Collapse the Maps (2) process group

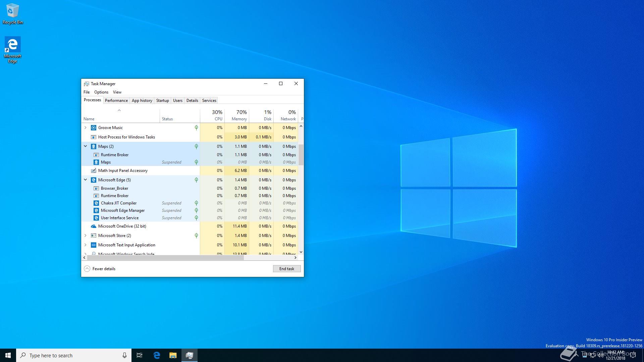tap(85, 146)
